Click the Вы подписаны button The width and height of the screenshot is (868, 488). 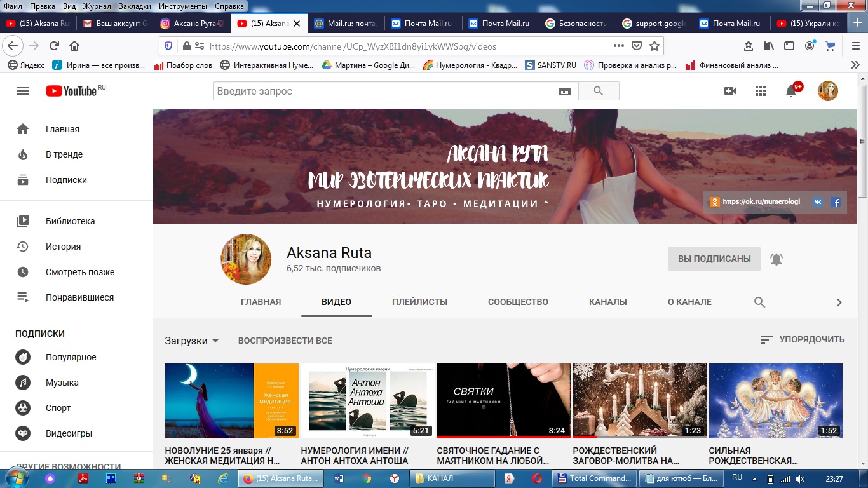click(714, 259)
